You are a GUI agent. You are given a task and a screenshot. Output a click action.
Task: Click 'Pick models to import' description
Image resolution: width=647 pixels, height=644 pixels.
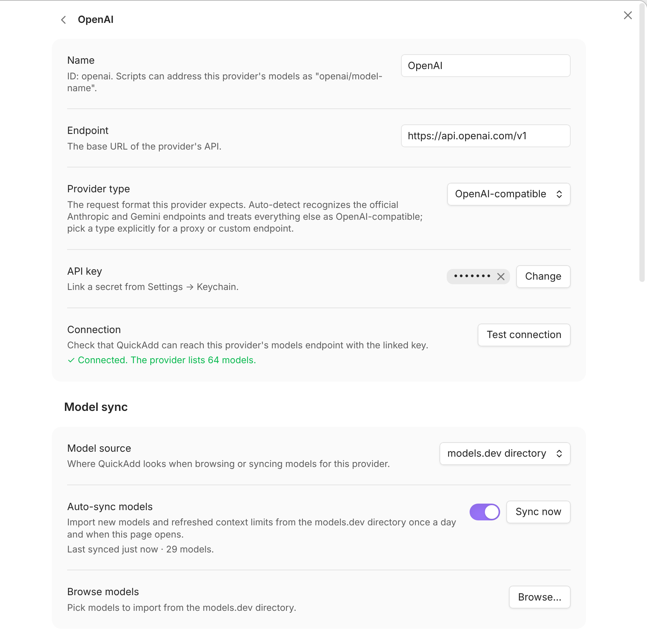[182, 608]
